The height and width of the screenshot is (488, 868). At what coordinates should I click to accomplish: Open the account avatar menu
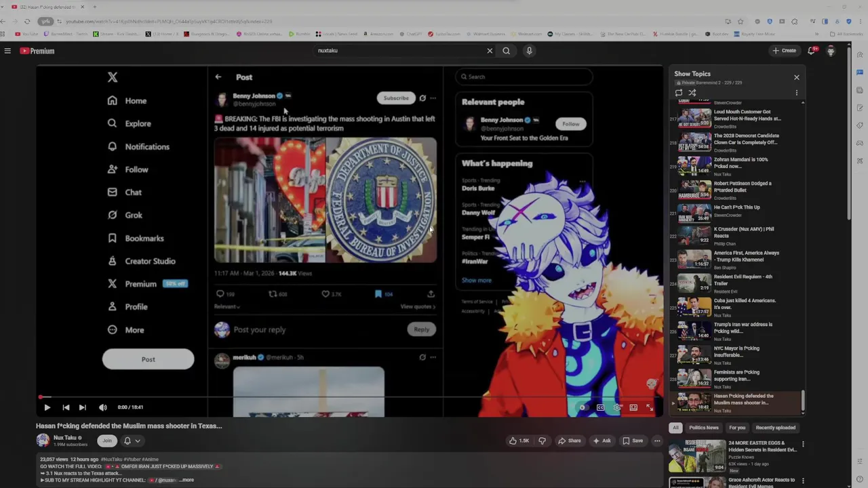[831, 51]
